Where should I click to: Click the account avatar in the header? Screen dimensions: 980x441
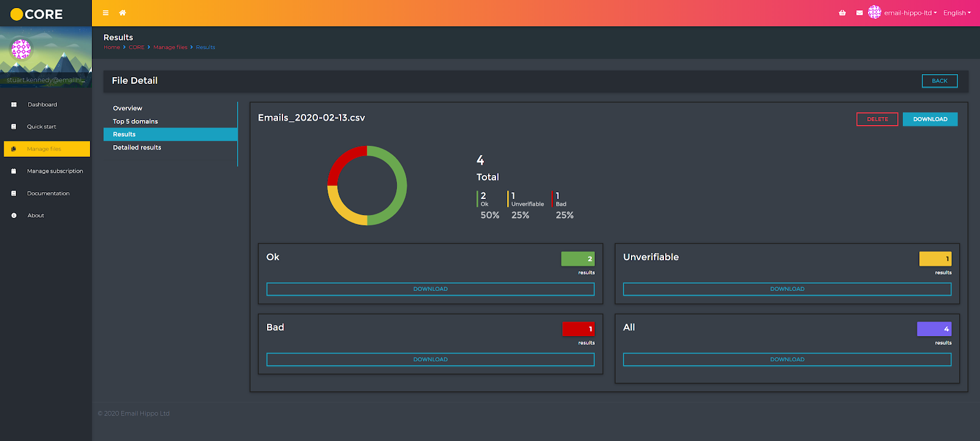pyautogui.click(x=875, y=12)
